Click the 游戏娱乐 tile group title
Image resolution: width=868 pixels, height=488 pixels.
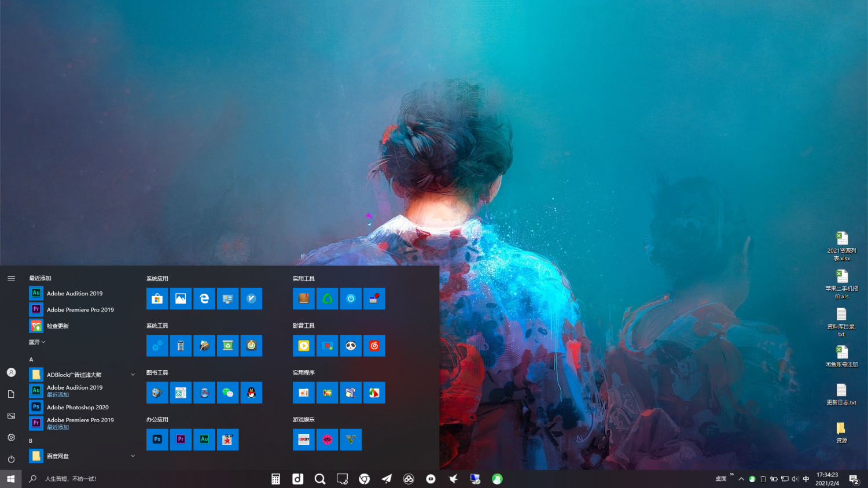[x=304, y=420]
